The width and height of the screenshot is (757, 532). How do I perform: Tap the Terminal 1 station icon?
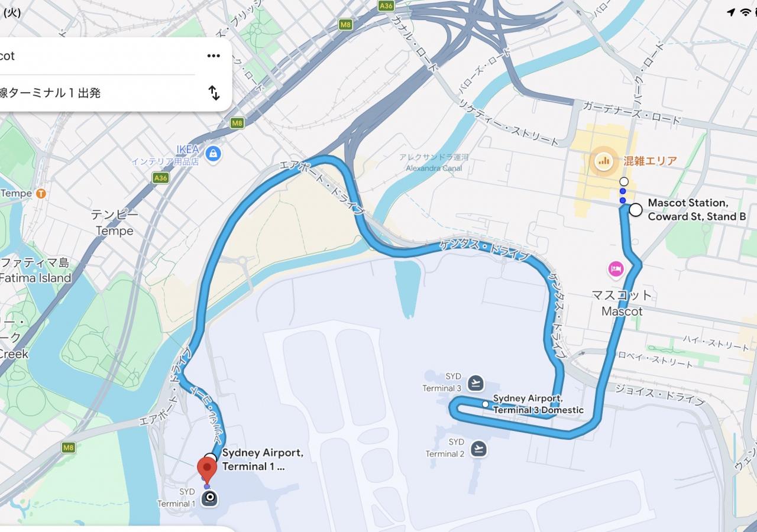[209, 498]
